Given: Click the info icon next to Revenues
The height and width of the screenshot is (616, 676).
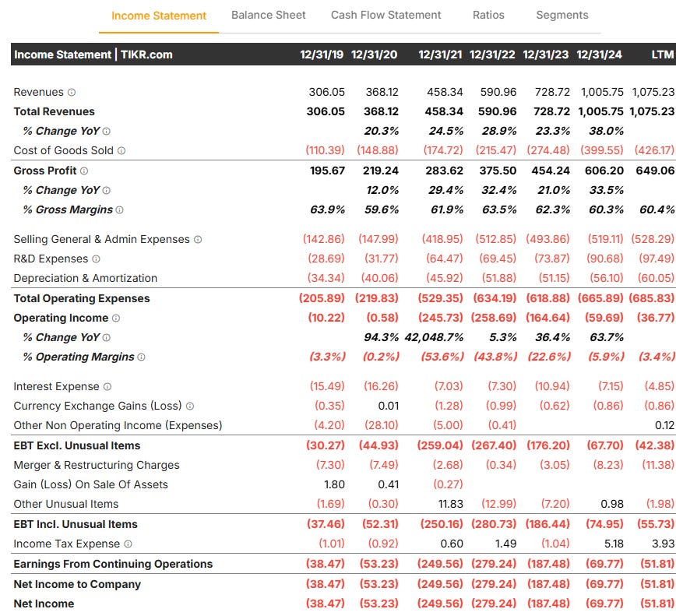Looking at the screenshot, I should pos(72,92).
